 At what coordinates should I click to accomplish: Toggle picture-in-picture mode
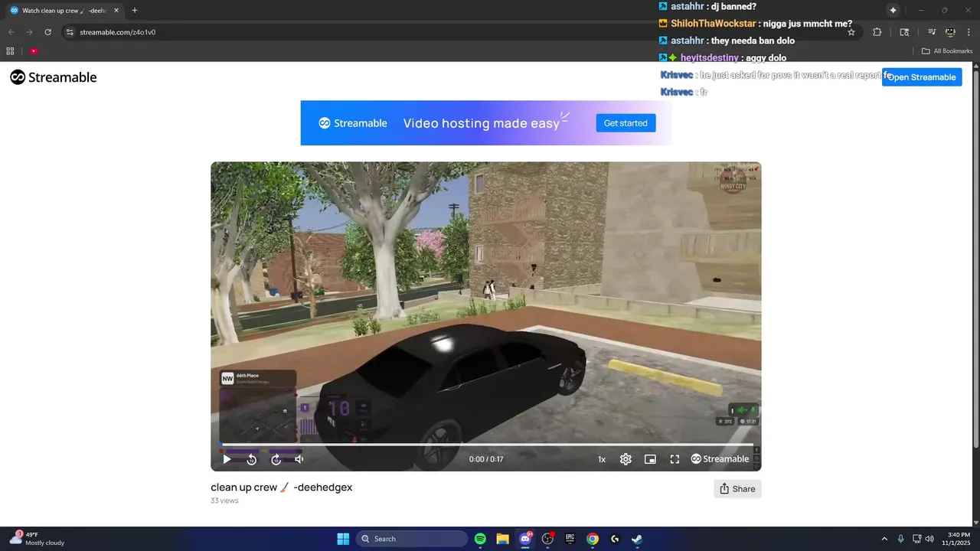point(650,459)
